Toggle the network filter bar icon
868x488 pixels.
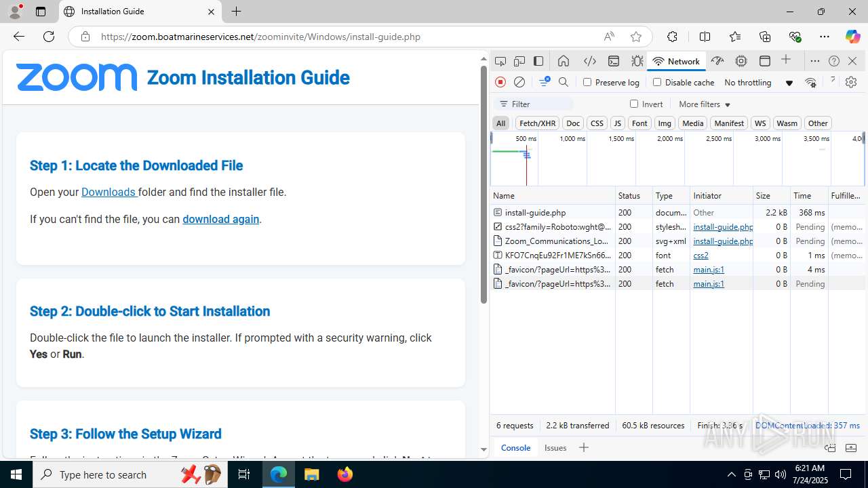[x=544, y=82]
